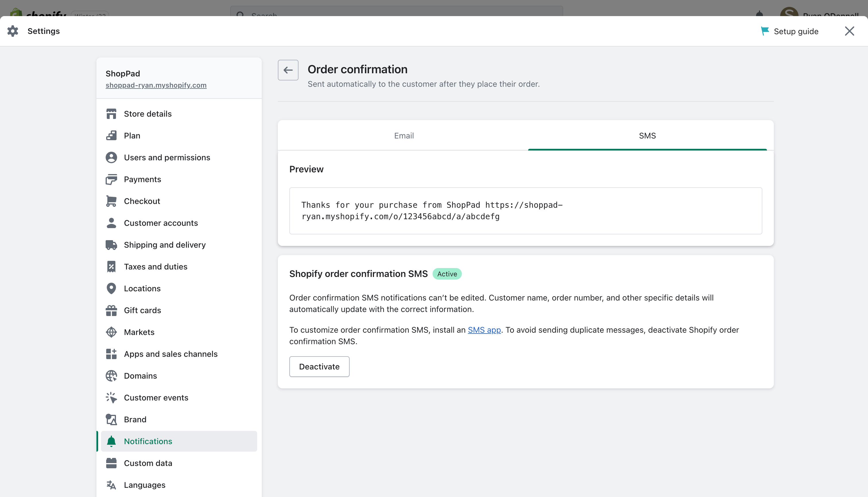The width and height of the screenshot is (868, 497).
Task: Select the SMS tab
Action: point(648,135)
